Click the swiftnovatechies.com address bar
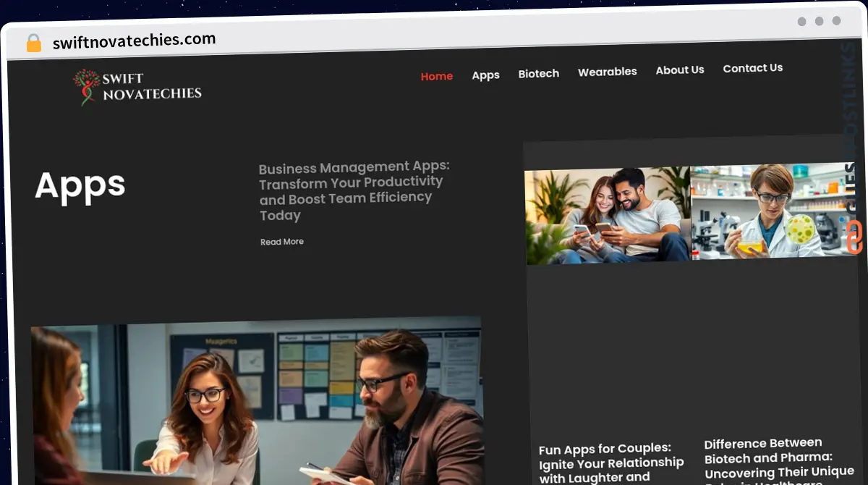 pyautogui.click(x=134, y=41)
